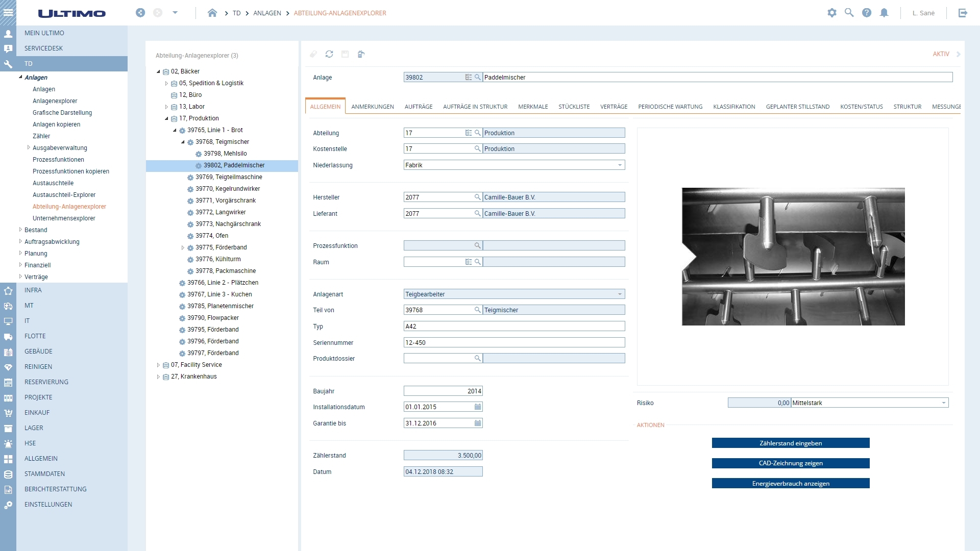Click the CAD-Zeichnung zeigen button
Image resolution: width=980 pixels, height=551 pixels.
790,463
